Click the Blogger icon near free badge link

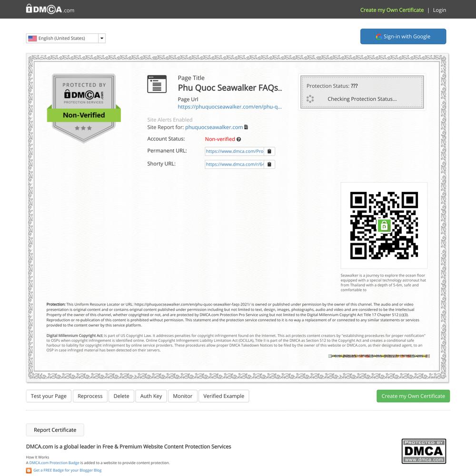(29, 470)
